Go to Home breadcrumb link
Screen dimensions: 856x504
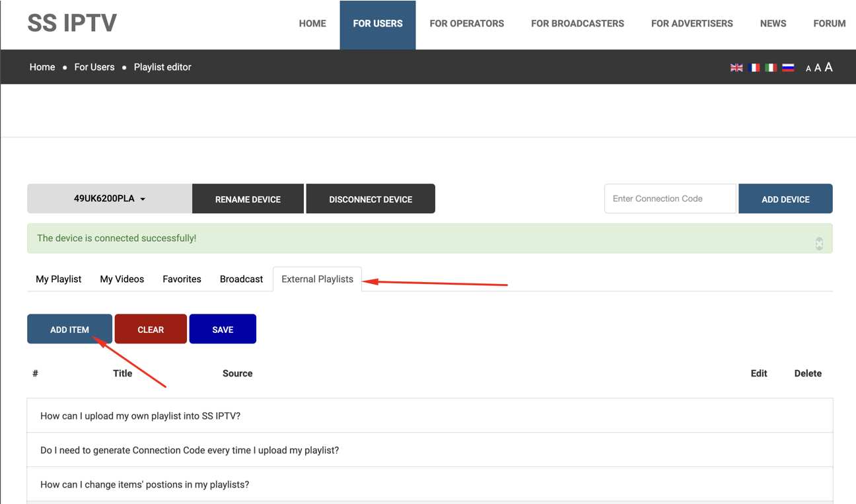coord(42,67)
